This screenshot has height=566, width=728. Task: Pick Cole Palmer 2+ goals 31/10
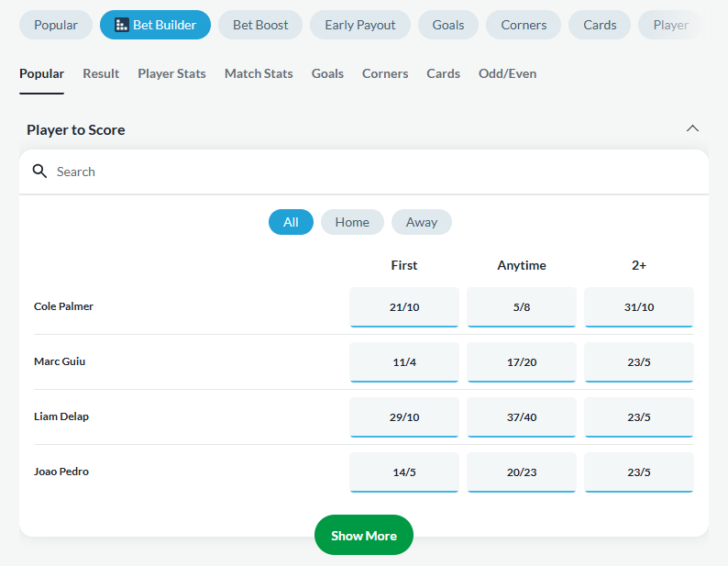pos(639,307)
